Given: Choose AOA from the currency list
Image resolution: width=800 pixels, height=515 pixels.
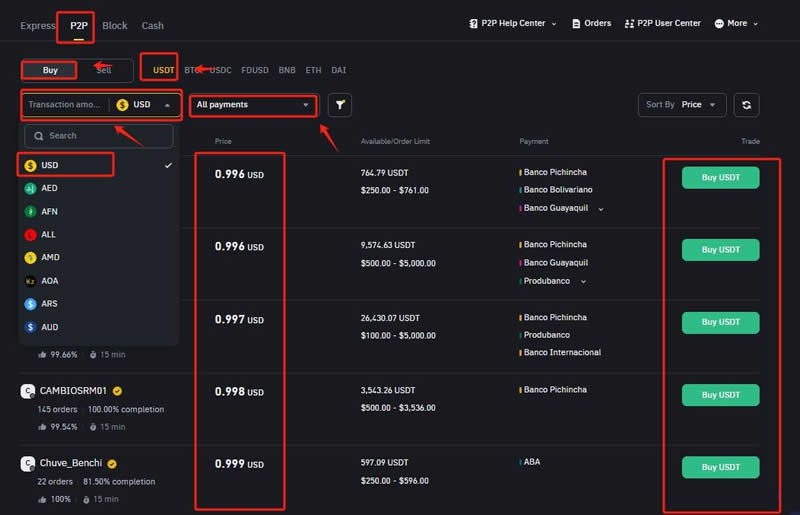Looking at the screenshot, I should pyautogui.click(x=98, y=281).
